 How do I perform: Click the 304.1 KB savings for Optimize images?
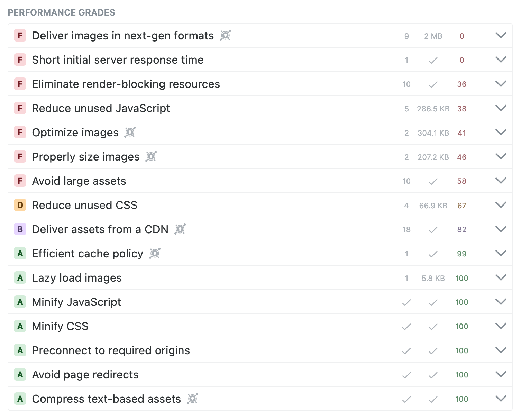433,133
